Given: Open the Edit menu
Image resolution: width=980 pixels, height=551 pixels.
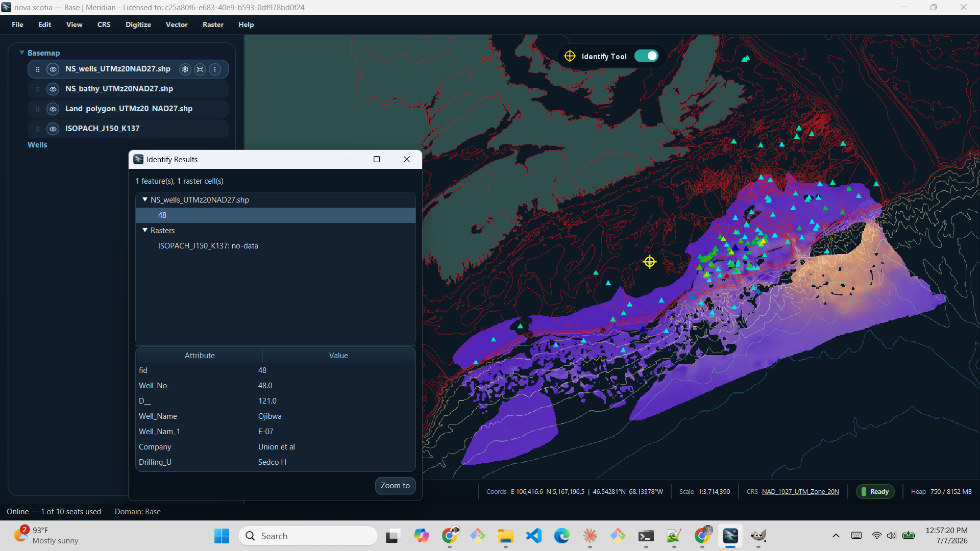Looking at the screenshot, I should pyautogui.click(x=45, y=24).
